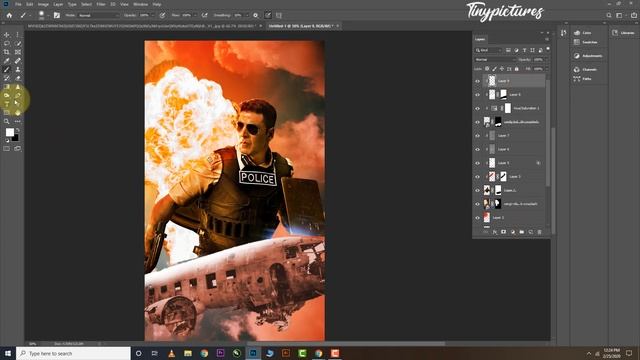Open the Channels panel

click(585, 70)
